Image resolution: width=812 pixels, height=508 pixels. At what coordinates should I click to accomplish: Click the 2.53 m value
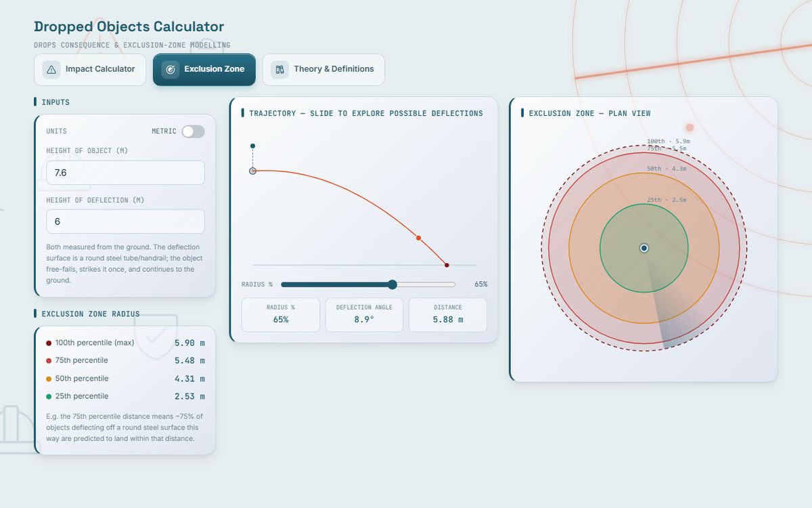(x=189, y=397)
